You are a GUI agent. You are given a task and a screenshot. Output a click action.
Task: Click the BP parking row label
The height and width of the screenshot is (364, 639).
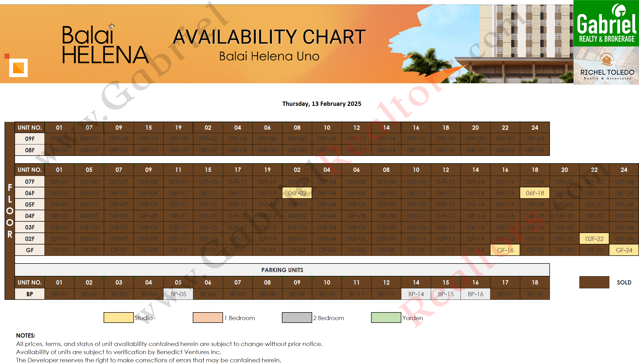30,294
